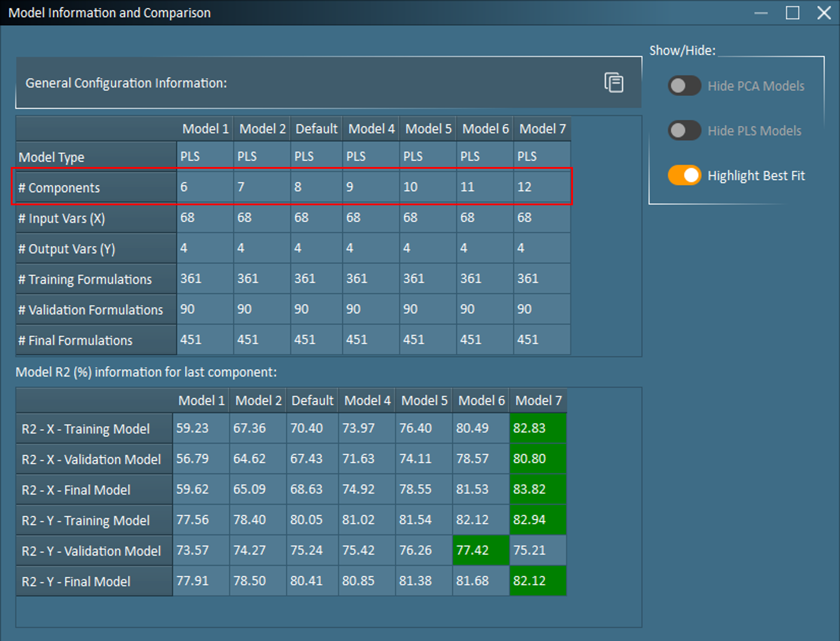Viewport: 840px width, 641px height.
Task: Select Model 4 header in the configuration table
Action: 371,129
